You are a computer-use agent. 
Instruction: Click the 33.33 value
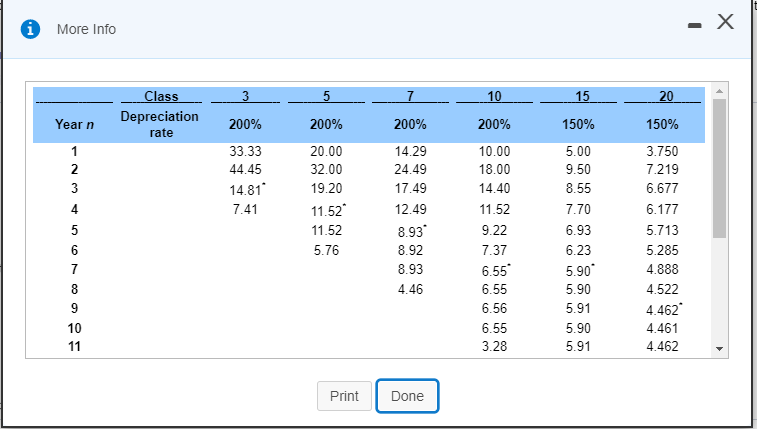click(x=245, y=152)
